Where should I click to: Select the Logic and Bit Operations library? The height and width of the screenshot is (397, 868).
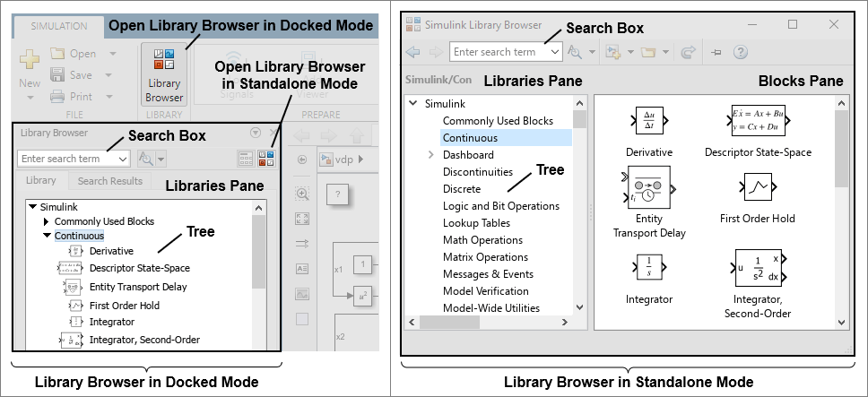click(501, 206)
